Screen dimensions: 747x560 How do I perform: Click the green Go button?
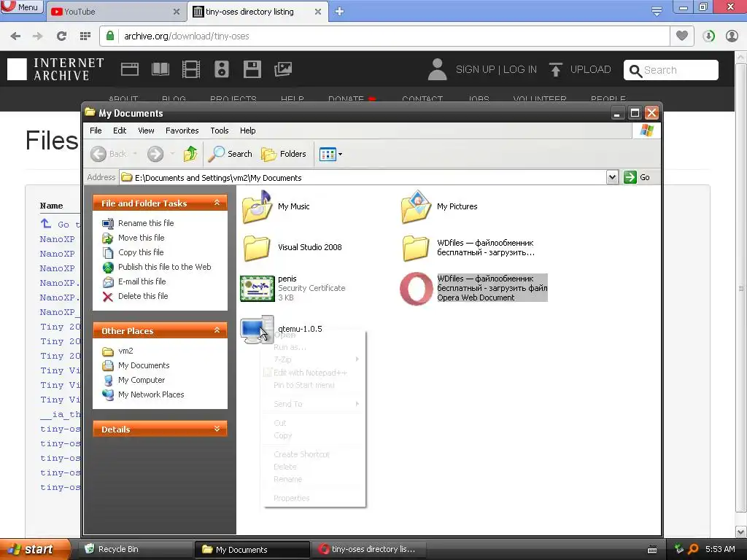[637, 178]
